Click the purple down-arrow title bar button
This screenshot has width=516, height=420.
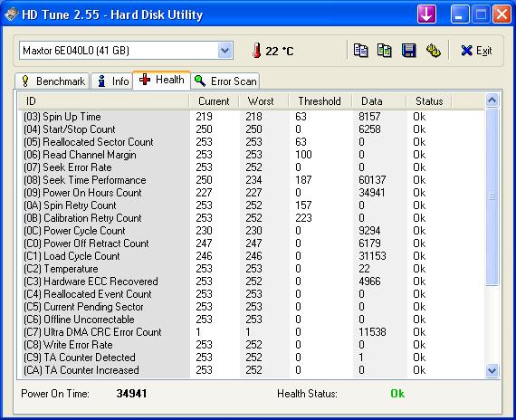(x=426, y=14)
